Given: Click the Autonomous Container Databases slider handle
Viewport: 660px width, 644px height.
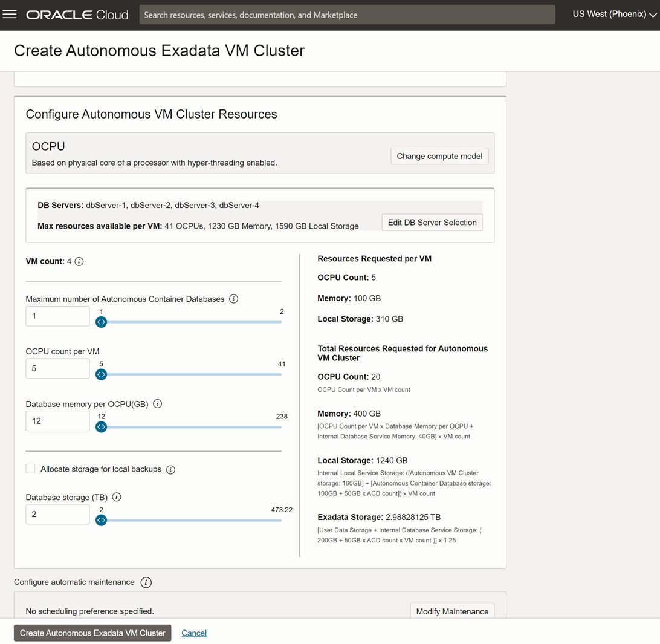Looking at the screenshot, I should tap(101, 322).
